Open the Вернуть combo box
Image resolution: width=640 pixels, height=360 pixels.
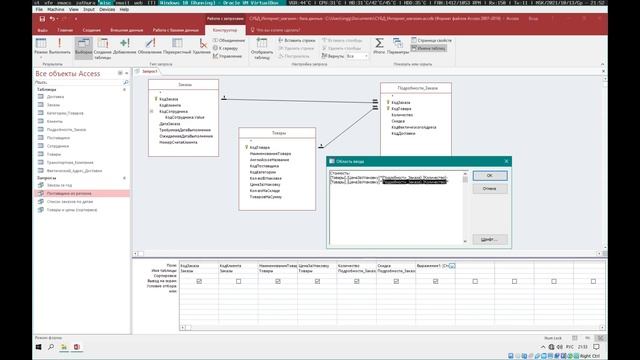click(x=357, y=56)
